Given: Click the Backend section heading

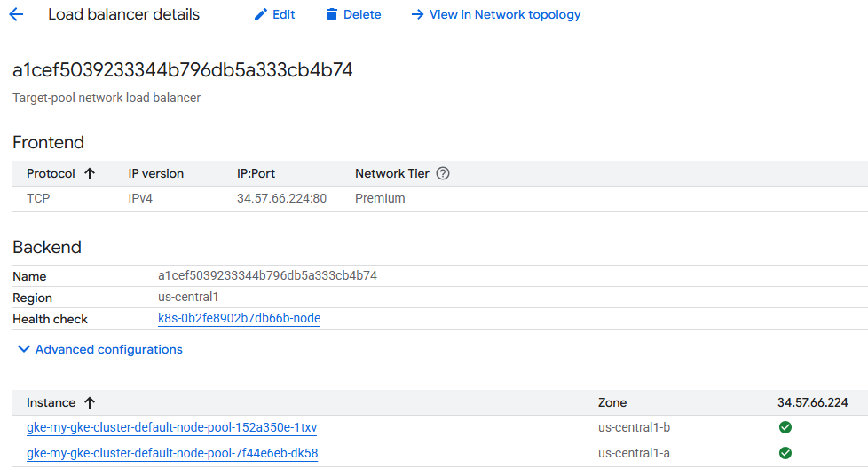Looking at the screenshot, I should click(x=47, y=247).
